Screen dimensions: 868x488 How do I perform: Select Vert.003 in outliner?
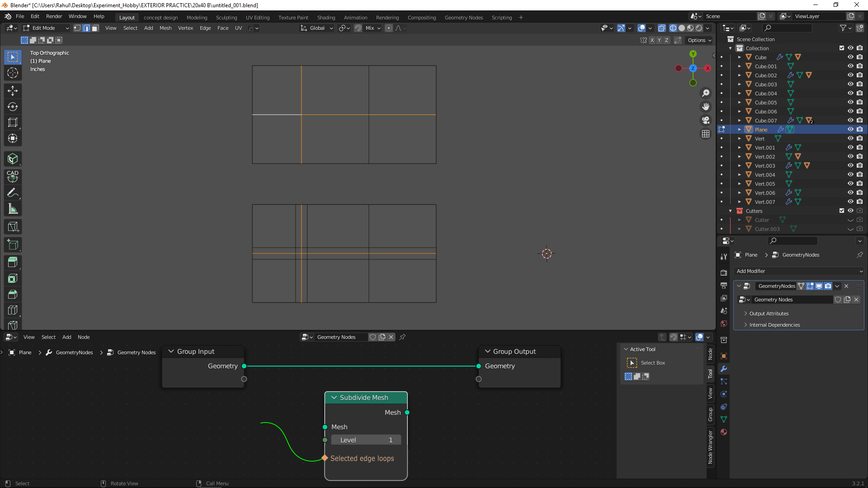(764, 166)
